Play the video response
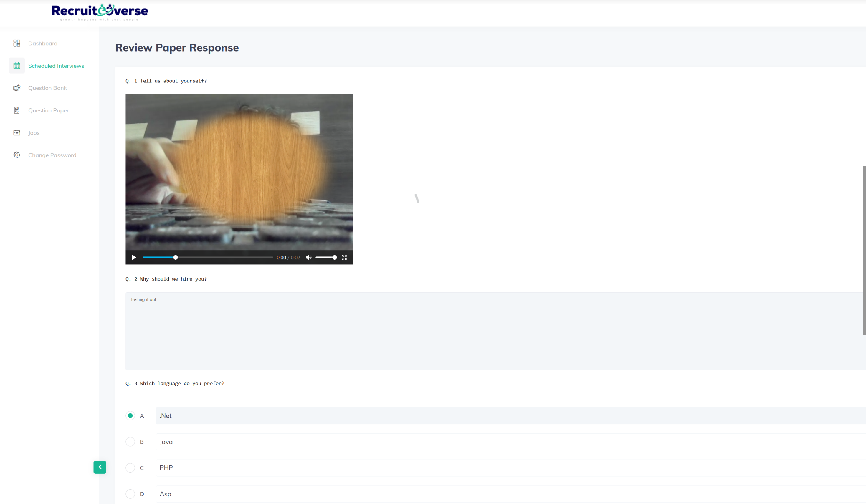 [x=134, y=257]
